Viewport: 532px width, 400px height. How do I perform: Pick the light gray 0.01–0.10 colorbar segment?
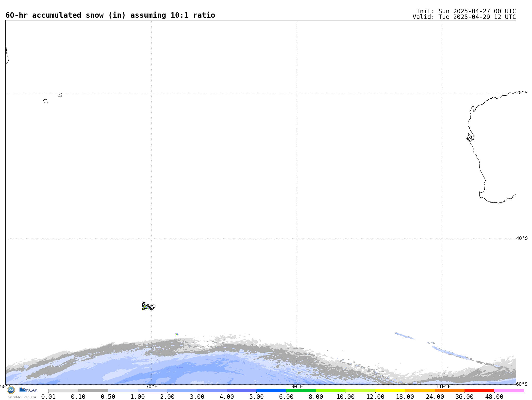point(63,391)
